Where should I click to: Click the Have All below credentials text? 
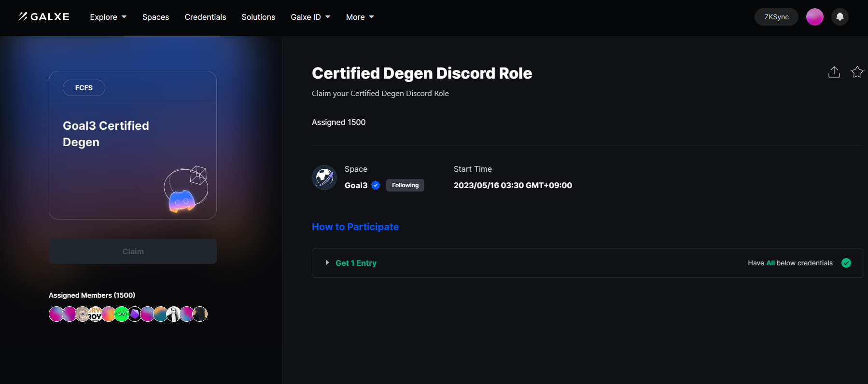pyautogui.click(x=790, y=263)
